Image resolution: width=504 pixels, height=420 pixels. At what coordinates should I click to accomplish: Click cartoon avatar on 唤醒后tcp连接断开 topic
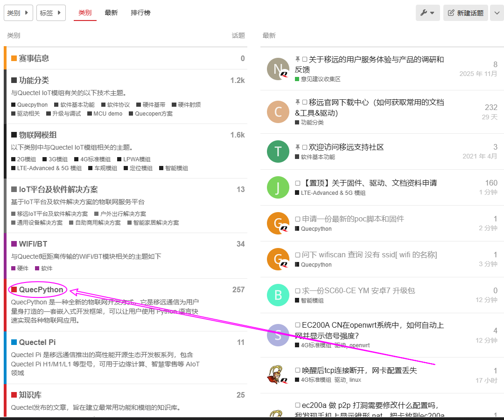(x=278, y=375)
